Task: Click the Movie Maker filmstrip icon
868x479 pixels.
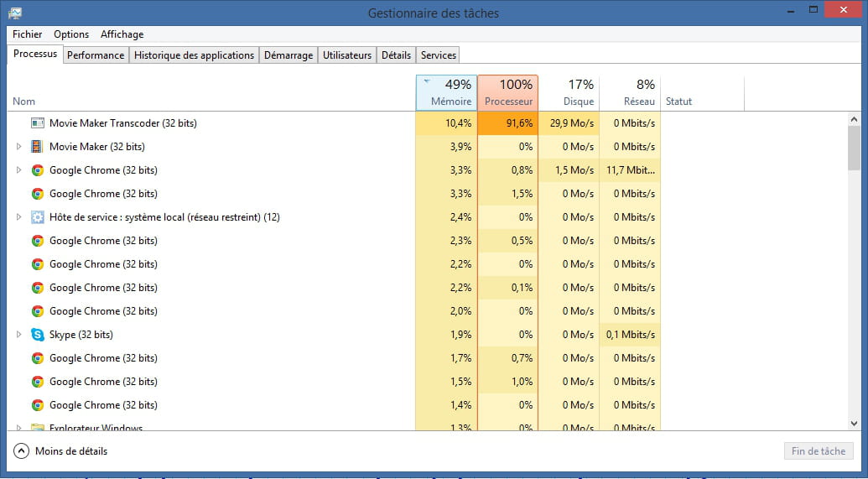Action: (x=37, y=147)
